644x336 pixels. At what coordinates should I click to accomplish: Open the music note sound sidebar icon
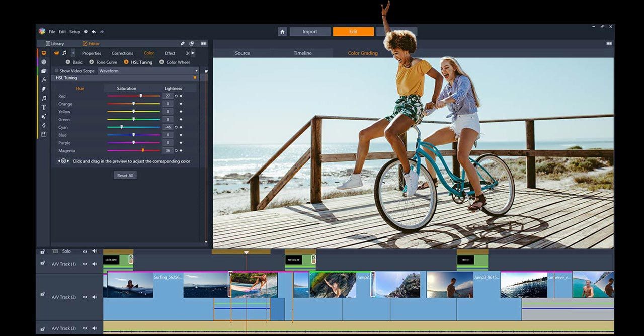click(44, 98)
